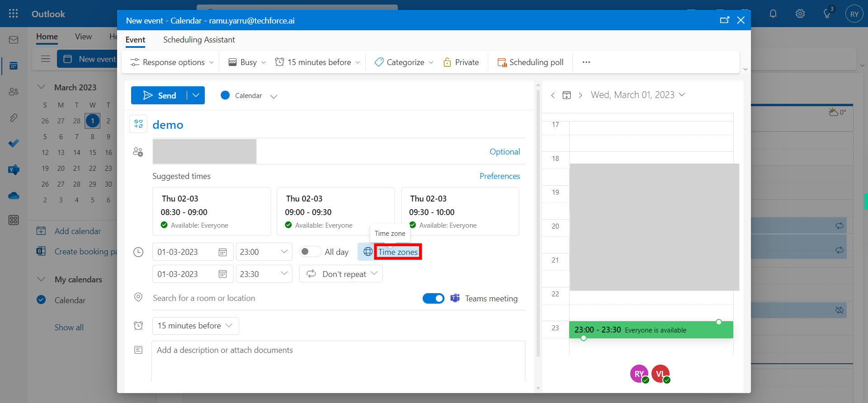Open Scheduling poll
The width and height of the screenshot is (868, 403).
tap(530, 62)
